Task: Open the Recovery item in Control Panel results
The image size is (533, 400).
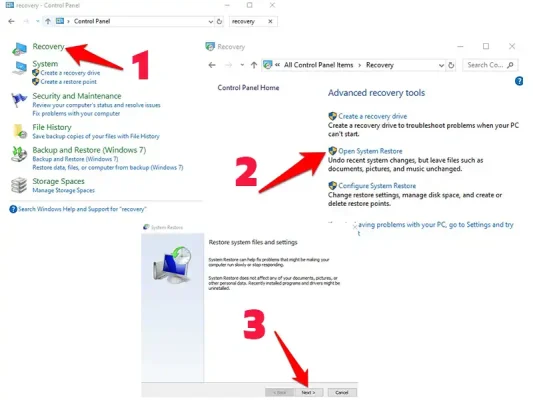Action: pos(48,47)
